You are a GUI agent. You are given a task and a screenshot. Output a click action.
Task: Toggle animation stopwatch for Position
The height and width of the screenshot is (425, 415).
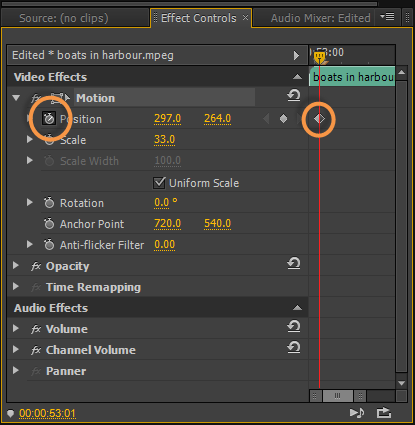click(x=49, y=119)
